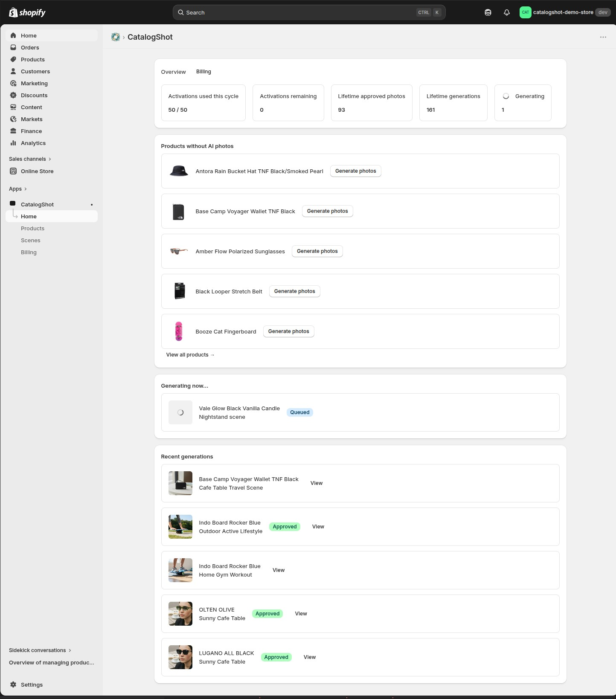The width and height of the screenshot is (616, 699).
Task: Click the Vale Glow candle loading thumbnail
Action: pyautogui.click(x=180, y=412)
